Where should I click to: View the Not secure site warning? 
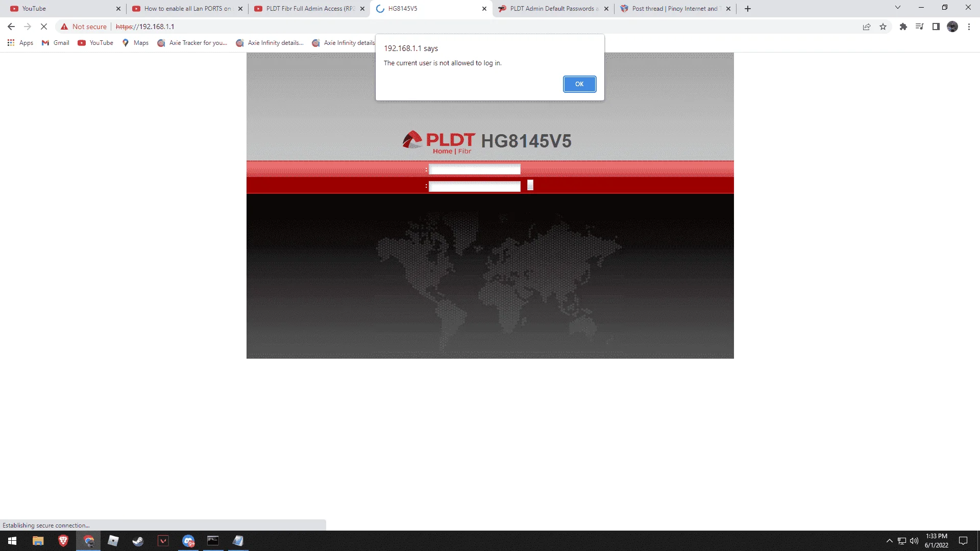tap(84, 27)
